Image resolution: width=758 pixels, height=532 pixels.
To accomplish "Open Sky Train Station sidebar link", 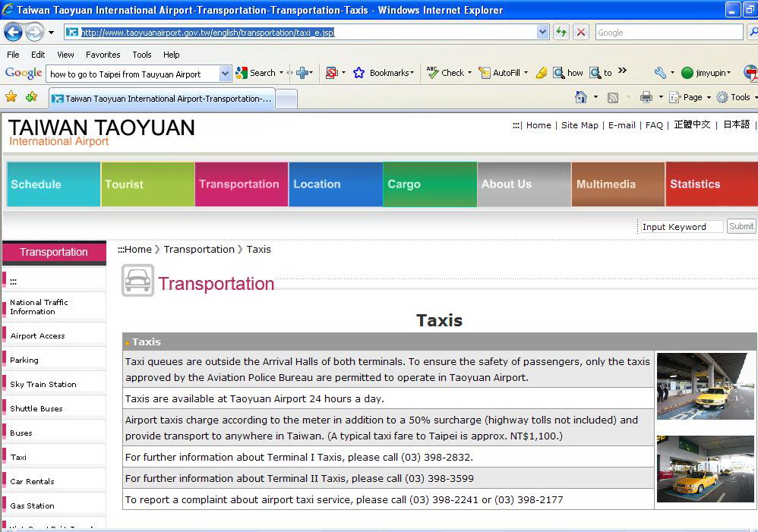I will point(43,384).
